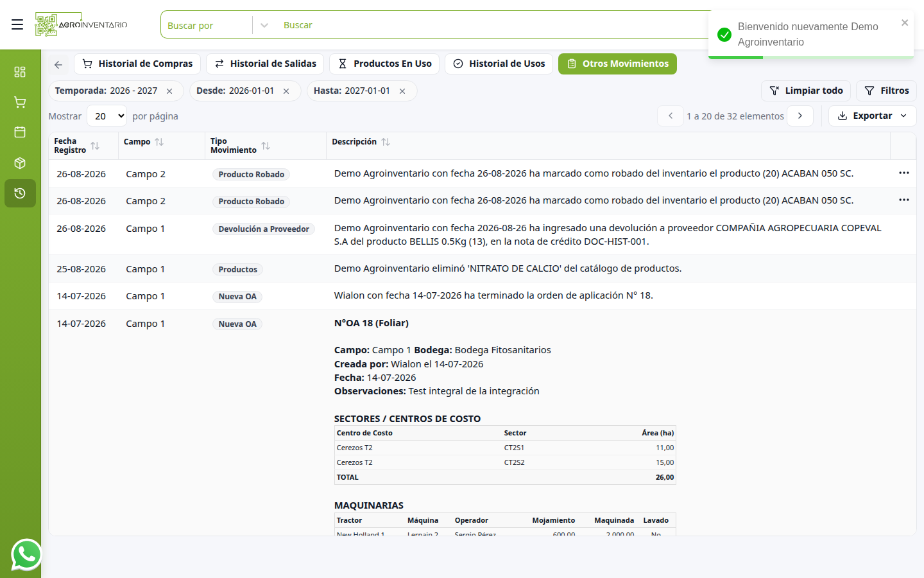Sort by Descripción column
This screenshot has height=578, width=924.
pos(386,142)
